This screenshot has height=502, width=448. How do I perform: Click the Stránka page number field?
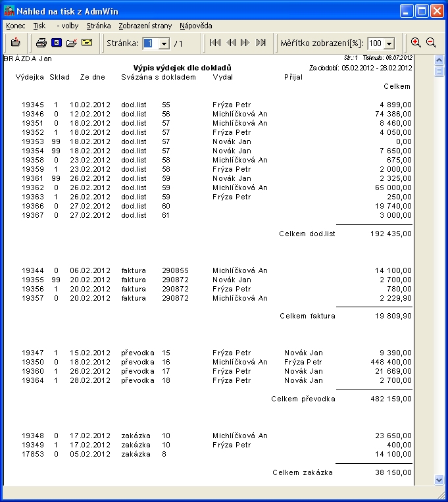[x=151, y=43]
